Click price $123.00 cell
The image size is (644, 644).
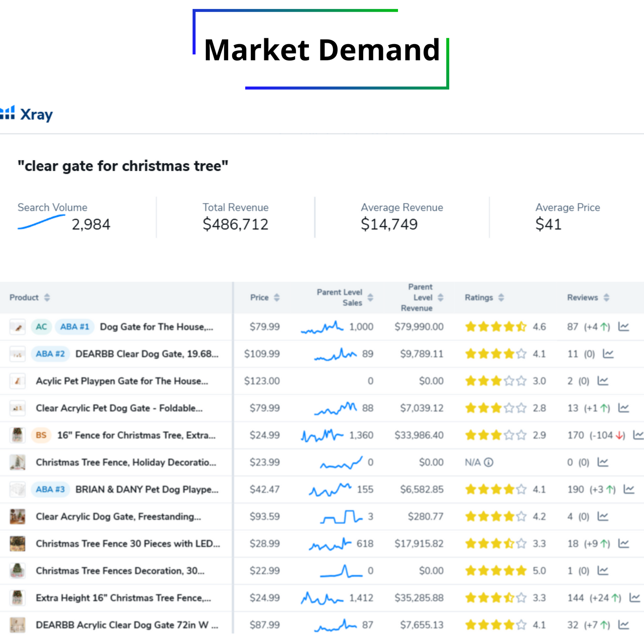(x=262, y=381)
